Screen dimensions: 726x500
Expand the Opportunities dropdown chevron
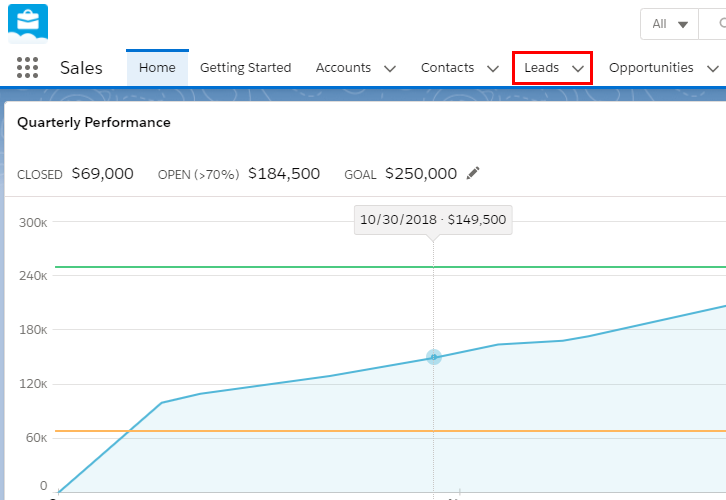[713, 69]
